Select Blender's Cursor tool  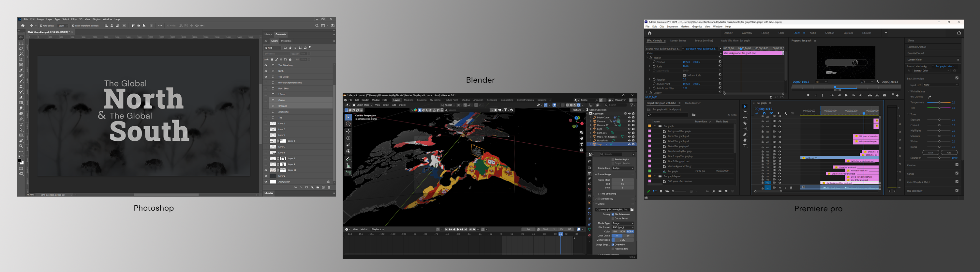click(348, 124)
